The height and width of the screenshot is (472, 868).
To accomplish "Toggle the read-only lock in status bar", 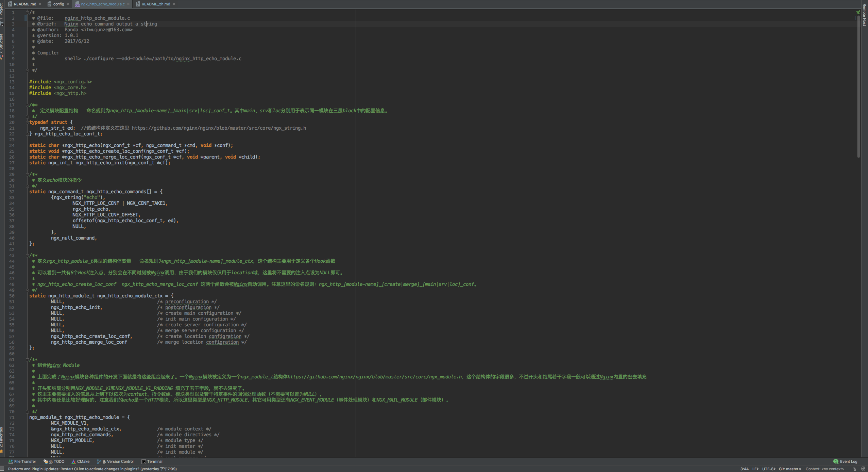I will [855, 469].
